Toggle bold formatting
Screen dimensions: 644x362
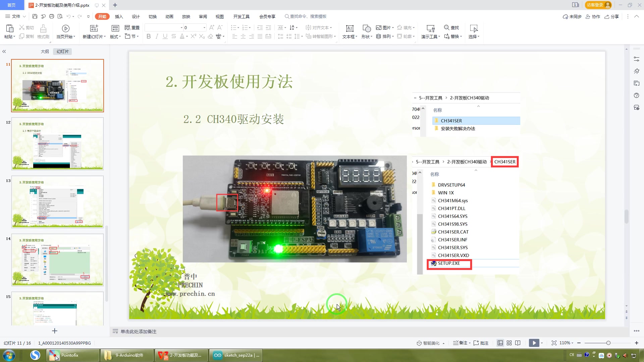[149, 37]
